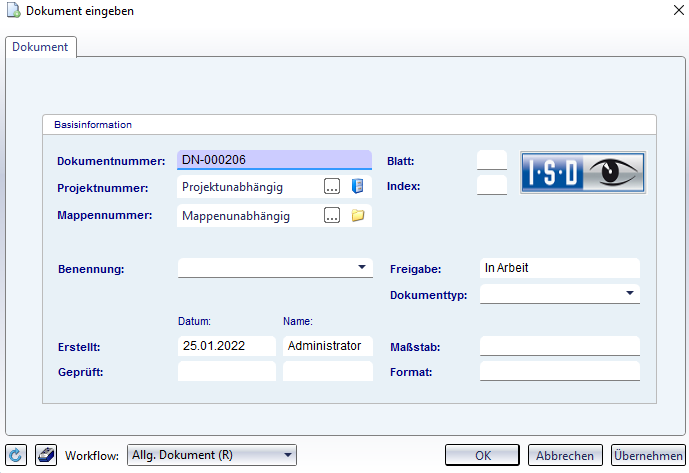Open the ellipsis browse button for Projektnummer
Image resolution: width=689 pixels, height=473 pixels.
(332, 186)
